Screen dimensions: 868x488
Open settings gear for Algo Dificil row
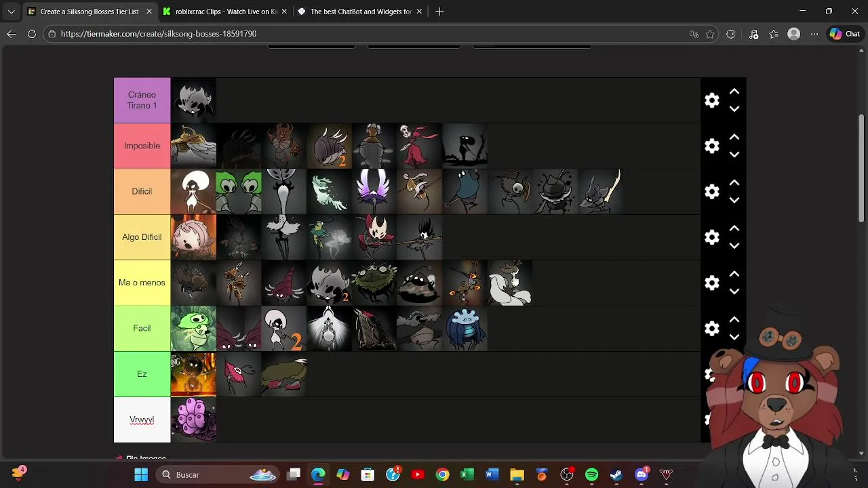711,237
